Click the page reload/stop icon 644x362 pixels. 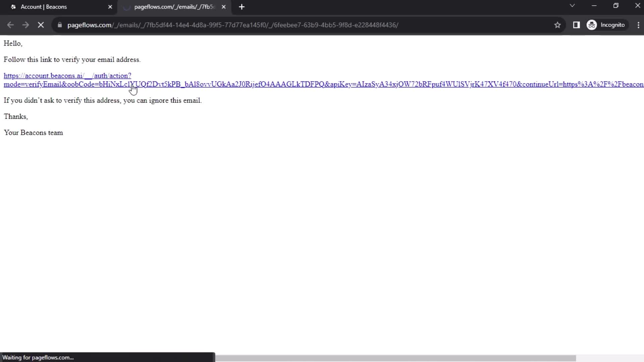pyautogui.click(x=41, y=25)
